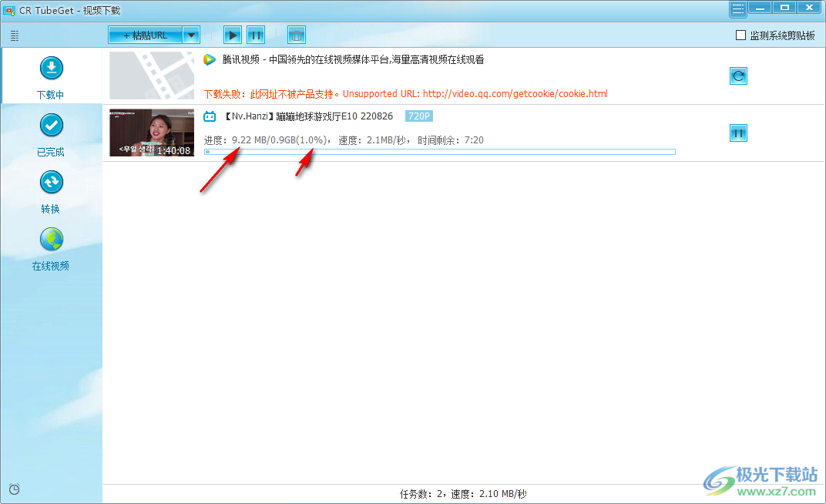Retry the failed 腾讯视频 download

point(738,76)
